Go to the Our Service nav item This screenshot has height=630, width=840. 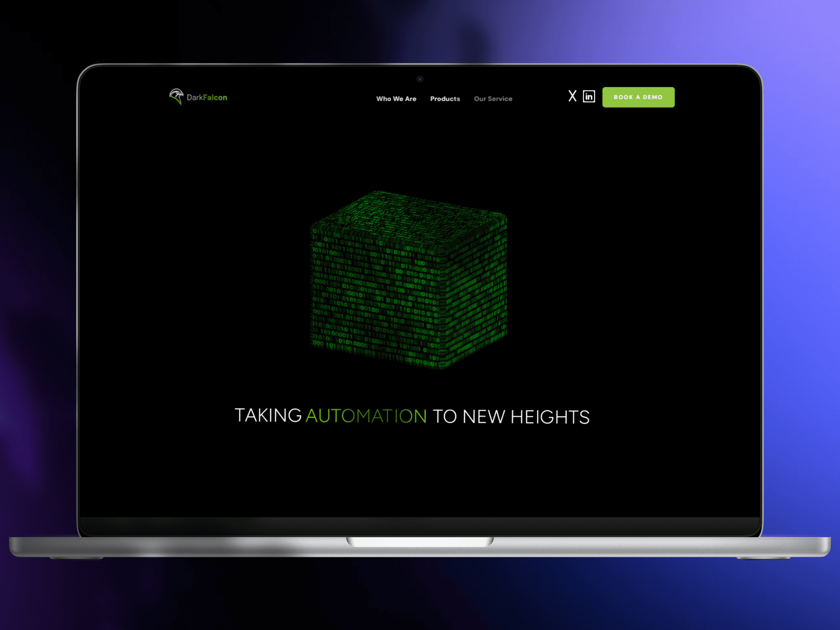click(493, 99)
